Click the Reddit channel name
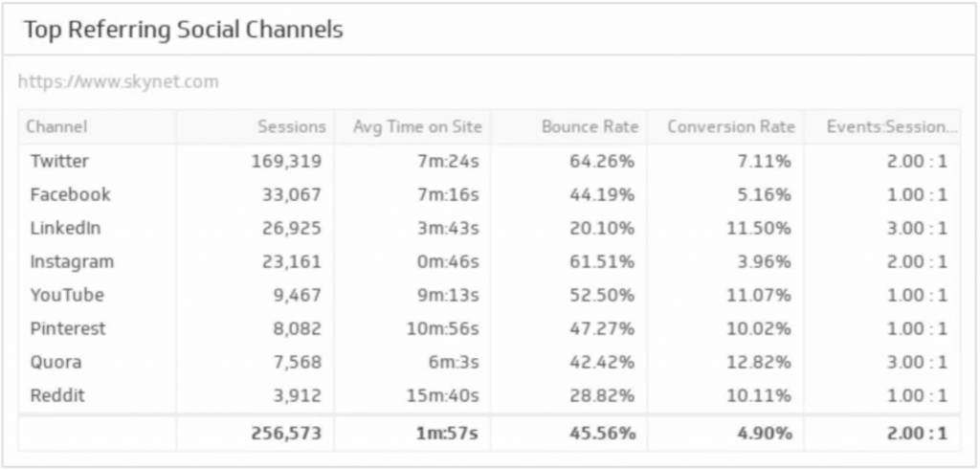This screenshot has height=470, width=980. [57, 395]
